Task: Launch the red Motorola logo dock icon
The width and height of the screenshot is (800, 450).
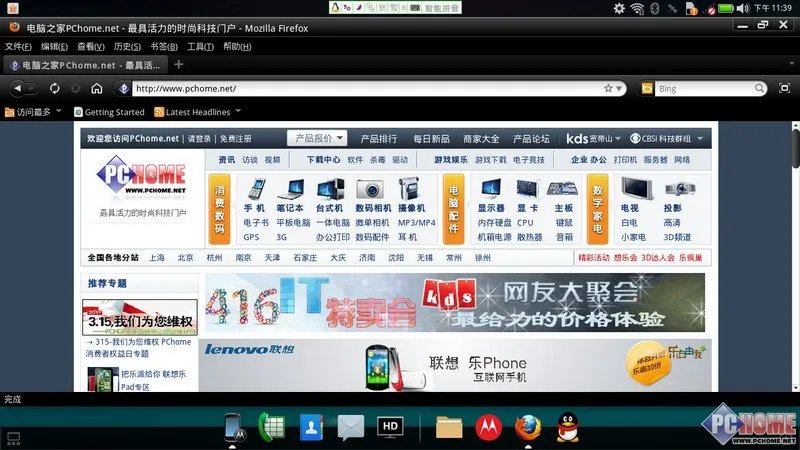Action: [x=488, y=427]
